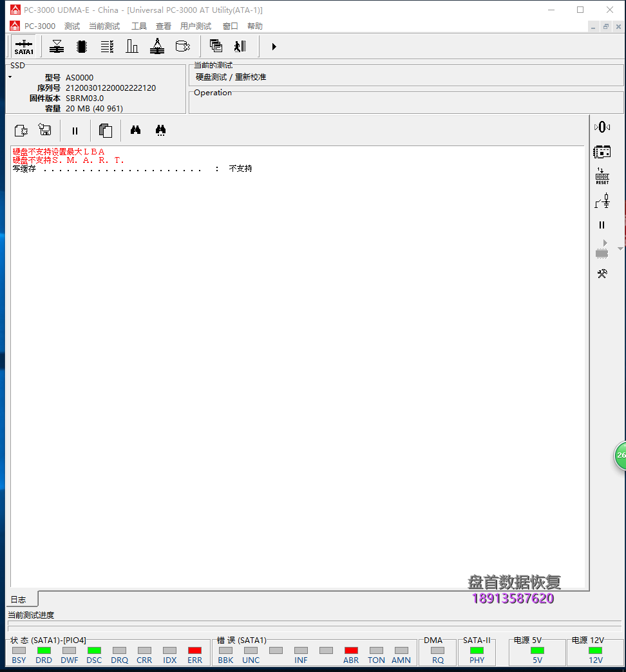Click the BSY status indicator
This screenshot has width=626, height=672.
[x=19, y=651]
